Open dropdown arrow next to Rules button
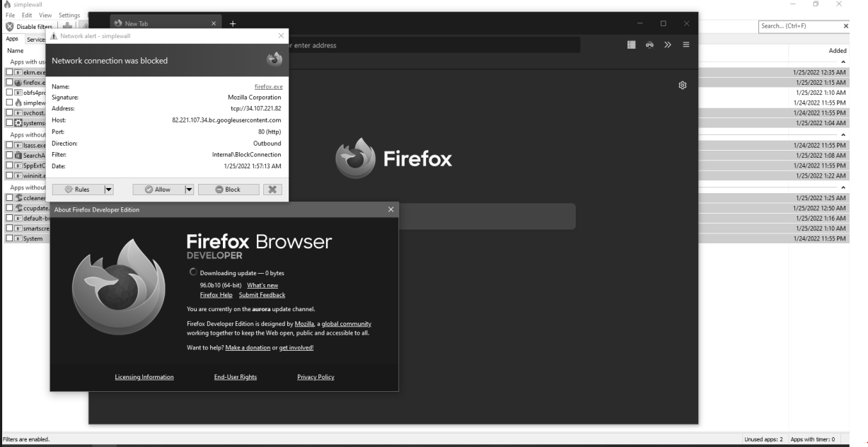Viewport: 868px width, 447px height. 109,190
